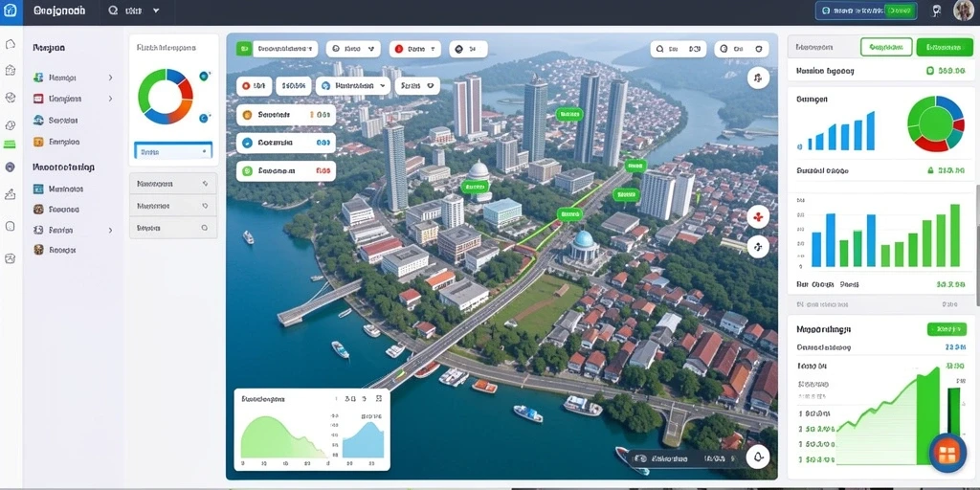Select the green-outlined tab in right panel
The width and height of the screenshot is (980, 490).
coord(886,47)
